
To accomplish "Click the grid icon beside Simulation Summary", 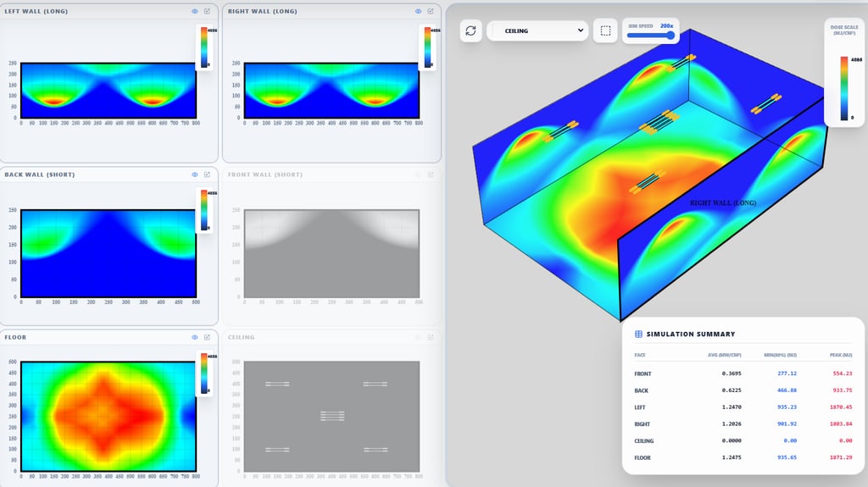I will pos(638,335).
